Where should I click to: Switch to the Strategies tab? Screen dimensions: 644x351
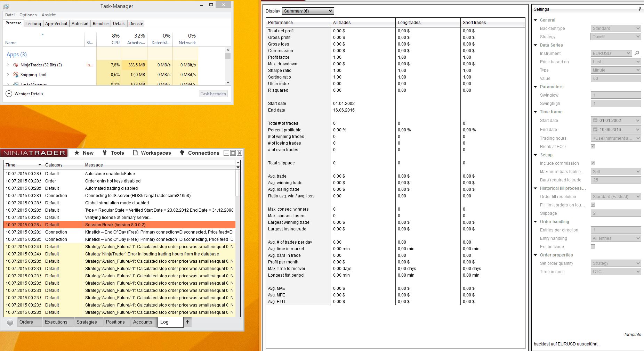[87, 322]
